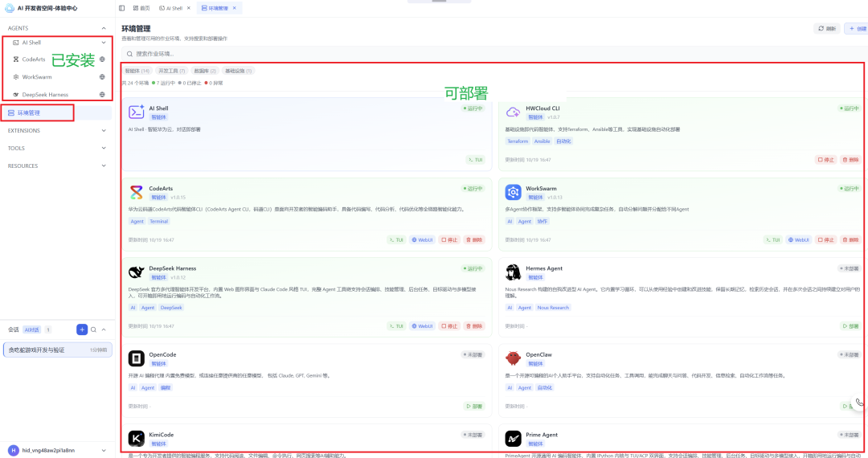868x458 pixels.
Task: Click the AI developer space cloud logo
Action: point(10,8)
